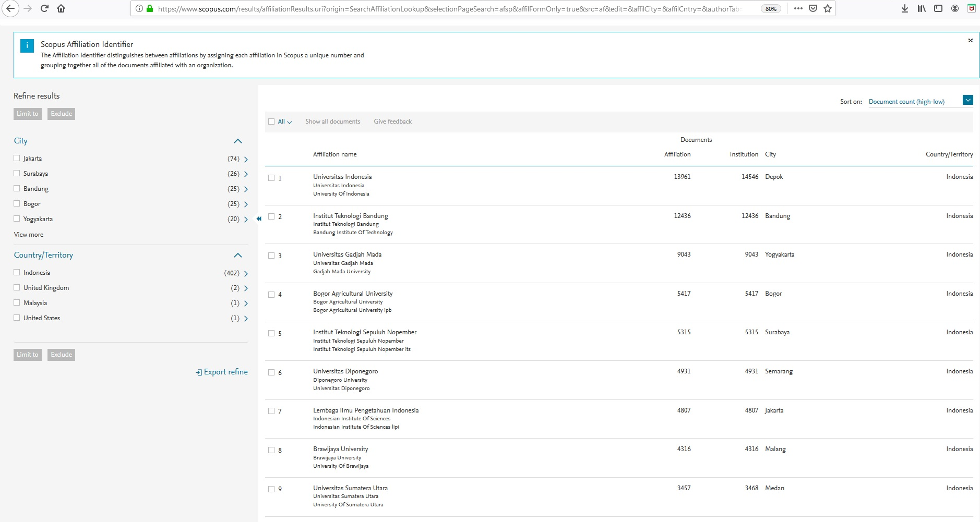Screen dimensions: 980x522
Task: Open United Kingdom country filter arrow
Action: point(246,288)
